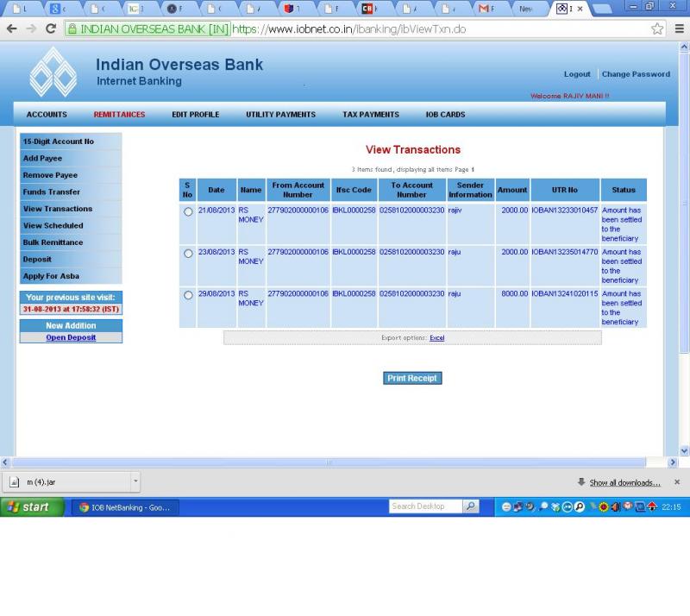Open Remove Payee in sidebar

[x=71, y=175]
